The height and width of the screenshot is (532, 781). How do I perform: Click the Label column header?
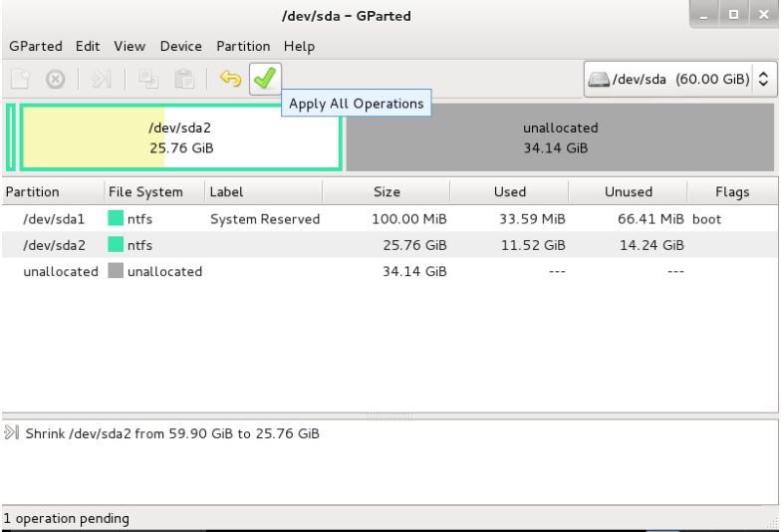coord(263,191)
